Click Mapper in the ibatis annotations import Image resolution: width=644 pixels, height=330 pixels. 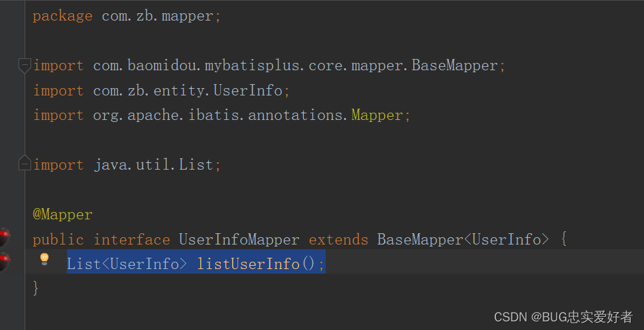pos(377,115)
